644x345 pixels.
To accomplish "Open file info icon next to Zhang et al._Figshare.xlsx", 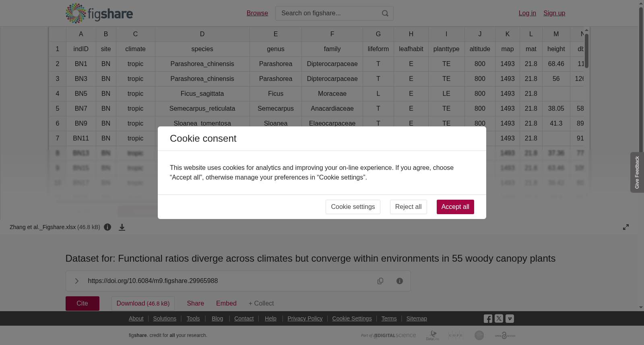I will pyautogui.click(x=107, y=227).
